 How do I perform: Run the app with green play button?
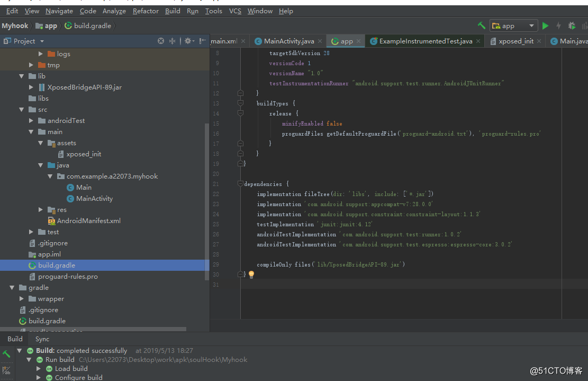pos(545,25)
